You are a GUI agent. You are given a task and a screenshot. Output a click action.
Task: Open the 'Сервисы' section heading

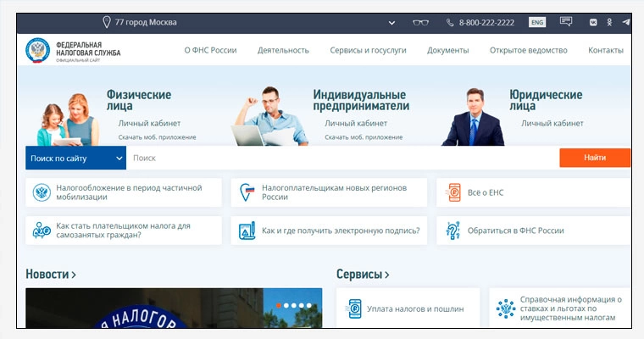tap(363, 274)
